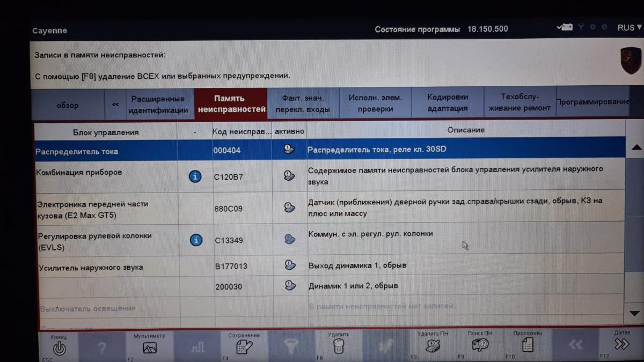Click info icon for Регулировка рулевой колонки
This screenshot has height=362, width=644.
196,240
